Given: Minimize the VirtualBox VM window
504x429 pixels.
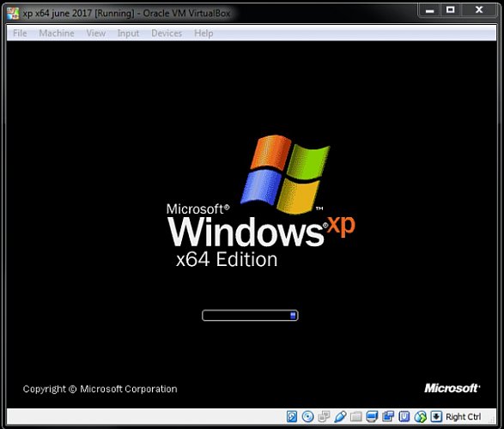Looking at the screenshot, I should click(x=430, y=10).
